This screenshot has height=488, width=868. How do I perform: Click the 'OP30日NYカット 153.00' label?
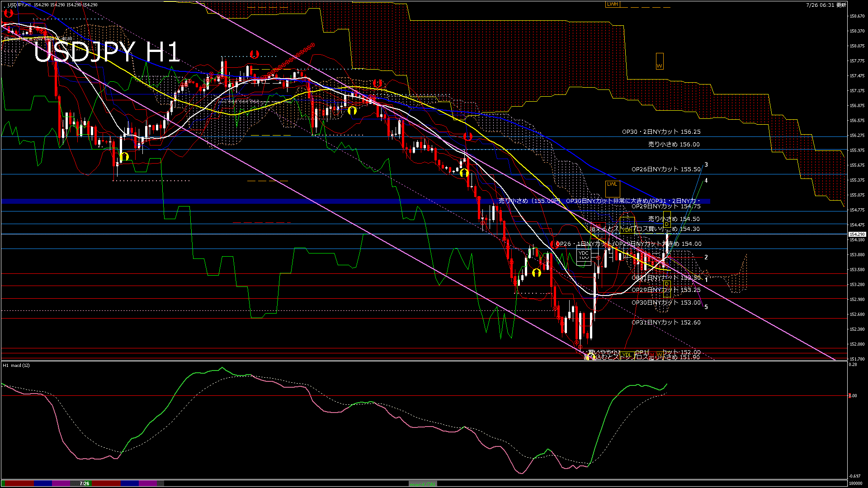coord(666,303)
